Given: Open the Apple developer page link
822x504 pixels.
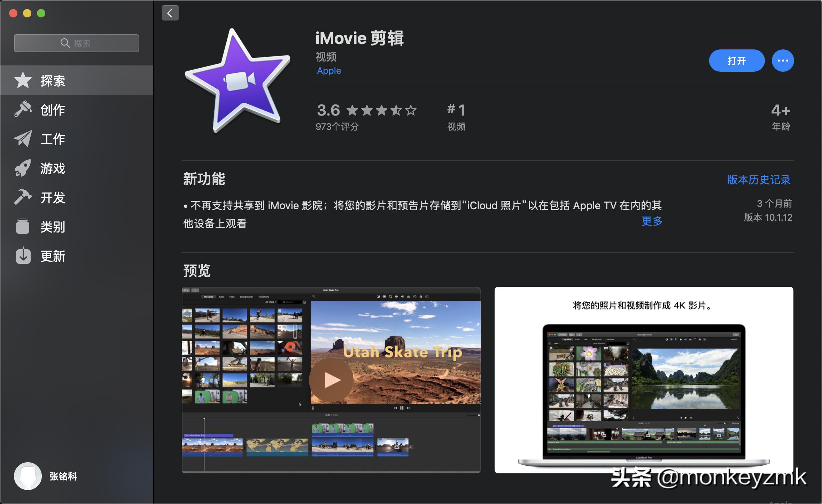Looking at the screenshot, I should tap(328, 71).
